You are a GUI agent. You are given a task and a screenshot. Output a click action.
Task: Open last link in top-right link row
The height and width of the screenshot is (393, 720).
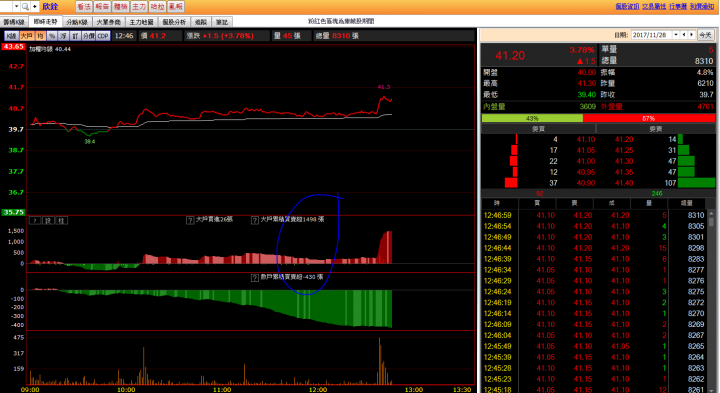(702, 6)
